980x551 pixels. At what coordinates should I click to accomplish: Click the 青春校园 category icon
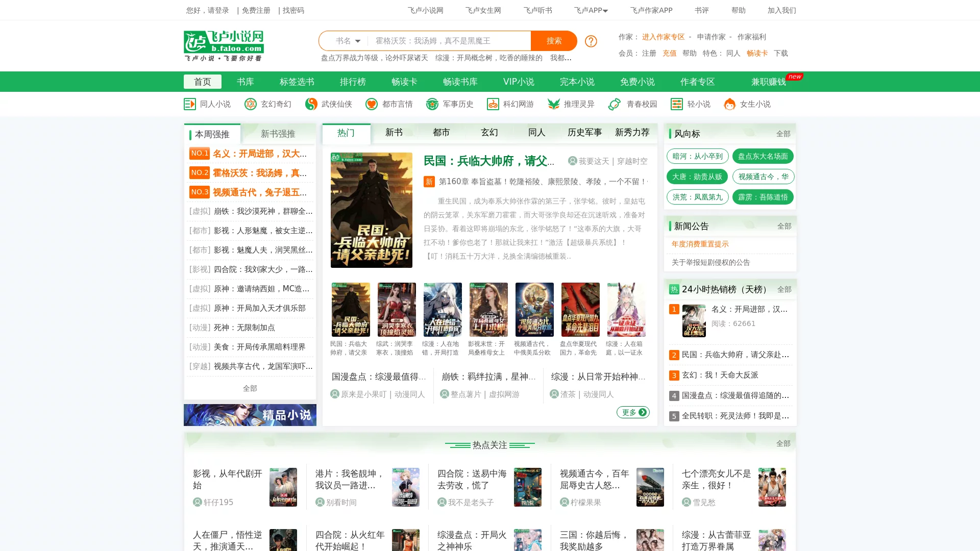coord(615,104)
